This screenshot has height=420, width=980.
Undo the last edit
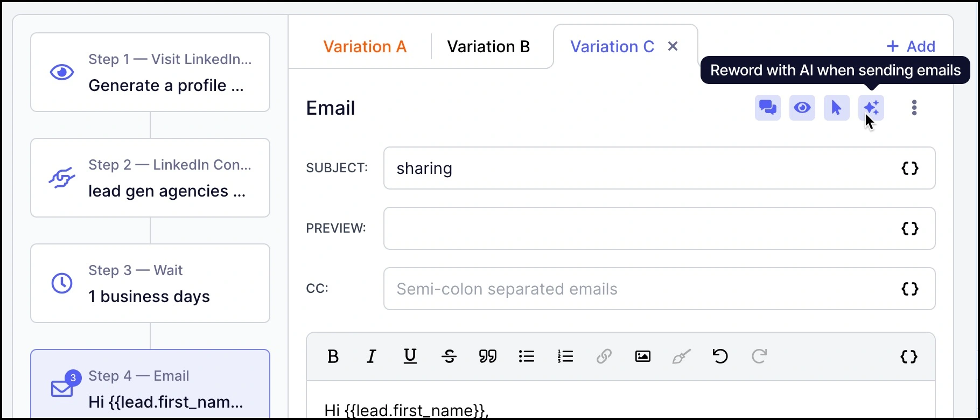coord(720,356)
